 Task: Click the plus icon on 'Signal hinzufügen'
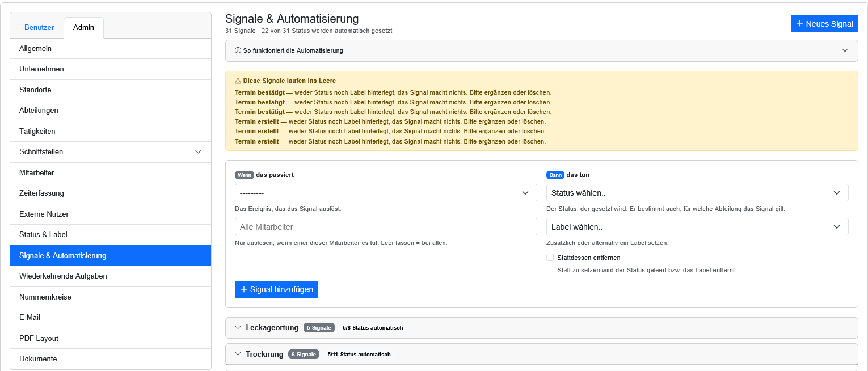pos(244,289)
